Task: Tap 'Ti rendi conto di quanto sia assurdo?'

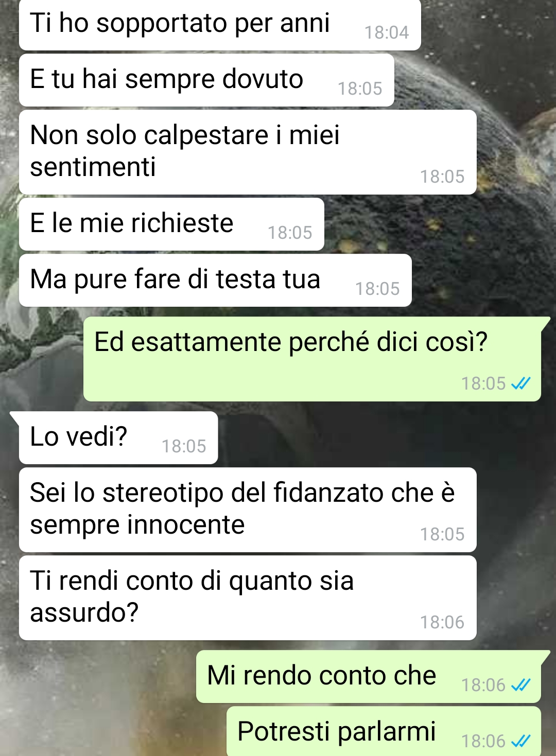Action: pyautogui.click(x=248, y=598)
